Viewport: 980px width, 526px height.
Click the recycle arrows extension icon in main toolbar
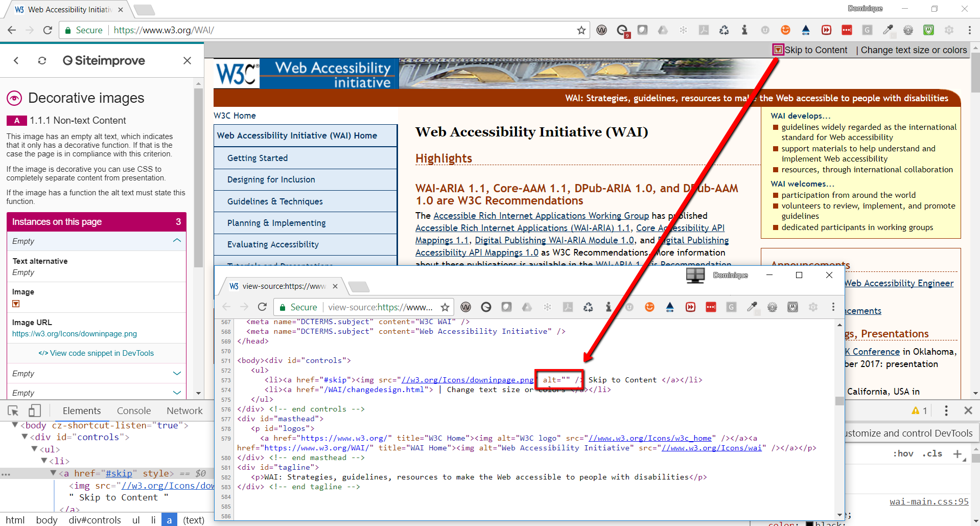(x=724, y=30)
